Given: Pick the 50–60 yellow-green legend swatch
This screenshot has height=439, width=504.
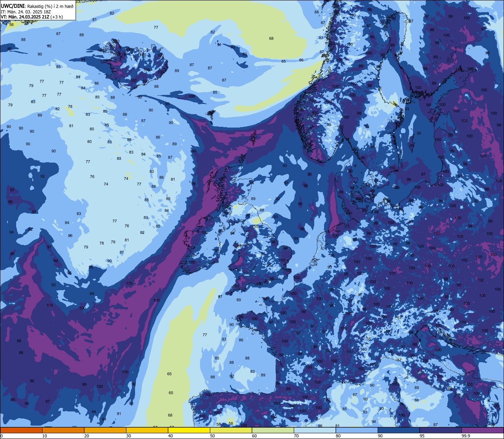Looking at the screenshot, I should 231,430.
